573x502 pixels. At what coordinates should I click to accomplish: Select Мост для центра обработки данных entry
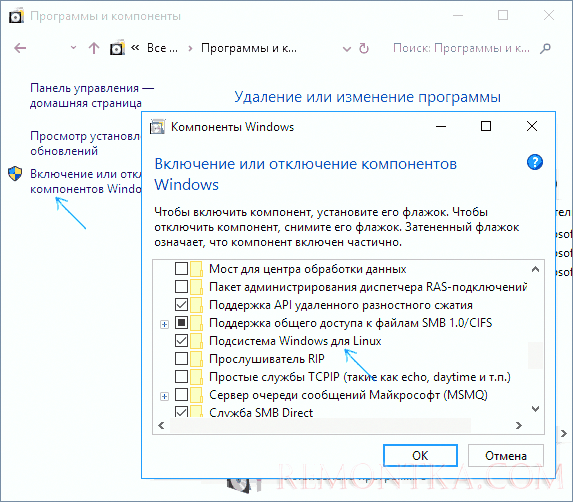tap(307, 269)
